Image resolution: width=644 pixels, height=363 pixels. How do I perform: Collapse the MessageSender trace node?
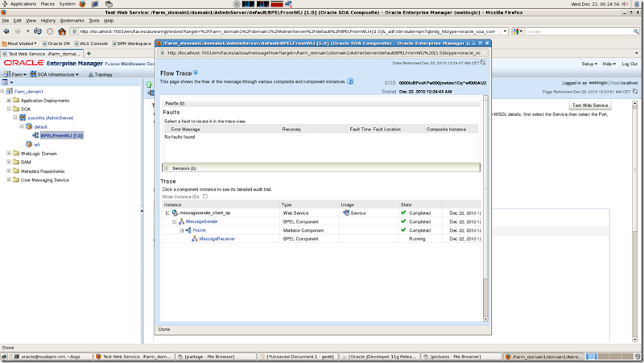coord(175,221)
